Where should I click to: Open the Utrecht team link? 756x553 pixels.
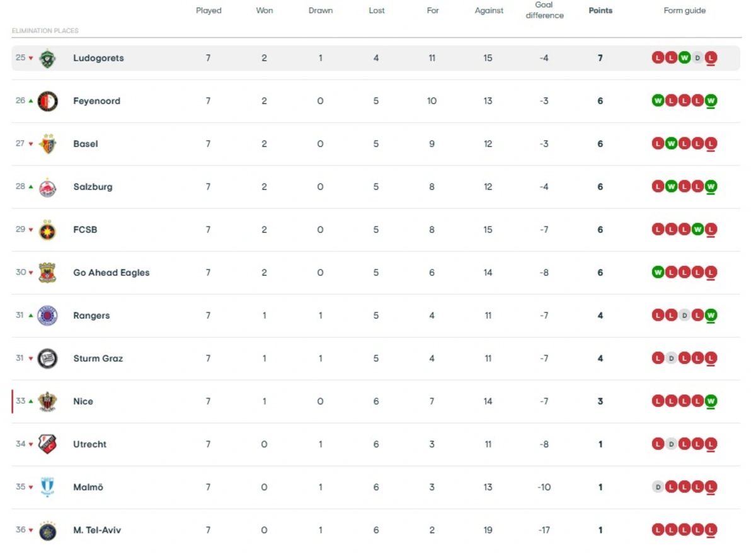[x=89, y=444]
